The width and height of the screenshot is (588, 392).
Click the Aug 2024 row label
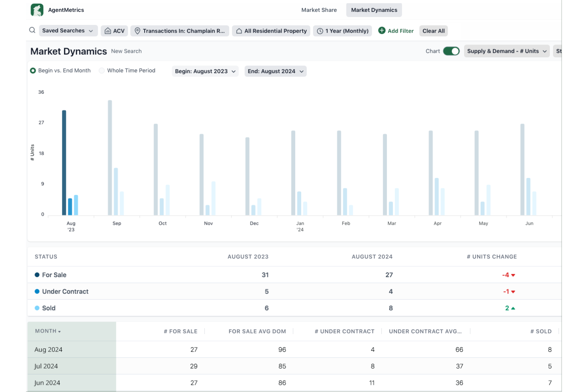48,350
